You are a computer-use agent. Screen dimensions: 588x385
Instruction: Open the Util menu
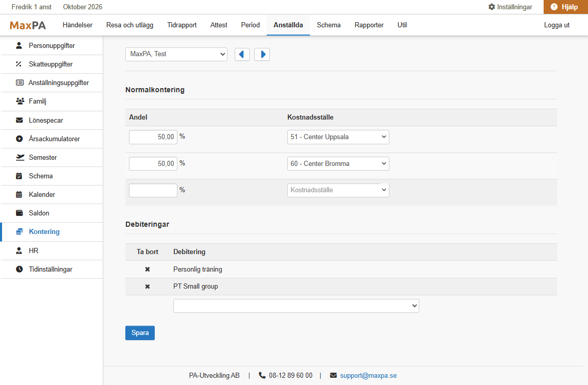402,25
